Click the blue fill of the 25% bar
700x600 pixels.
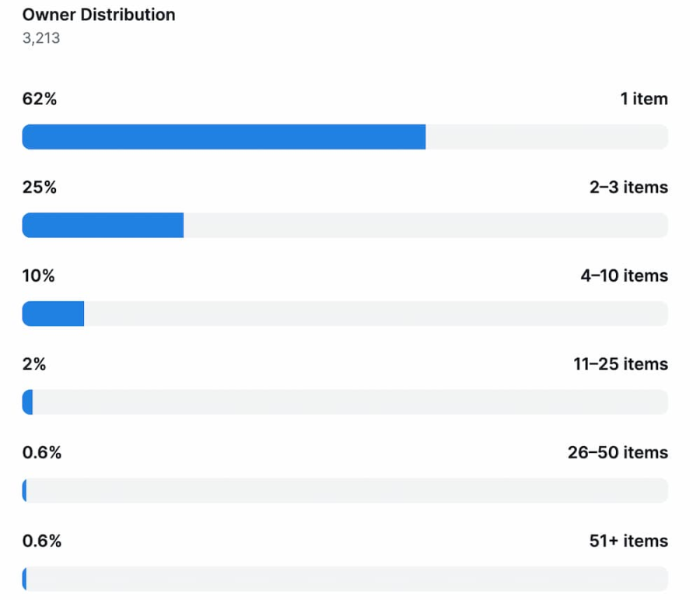click(x=103, y=226)
